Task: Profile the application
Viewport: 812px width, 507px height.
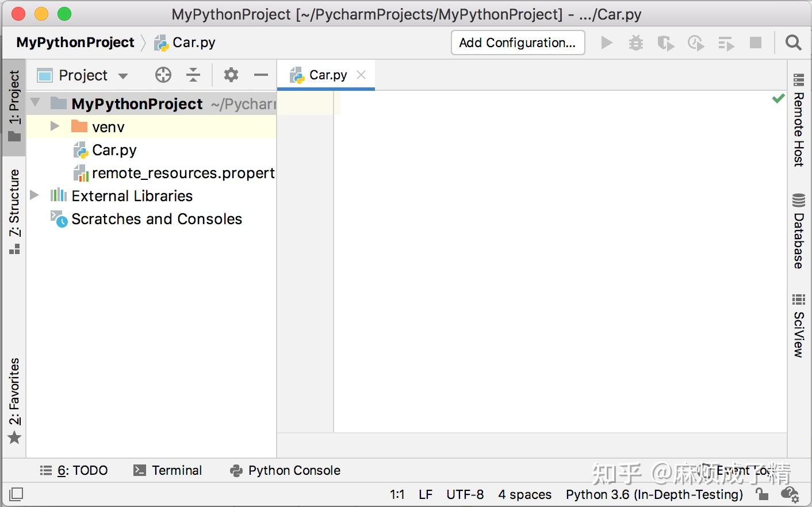Action: pyautogui.click(x=696, y=43)
